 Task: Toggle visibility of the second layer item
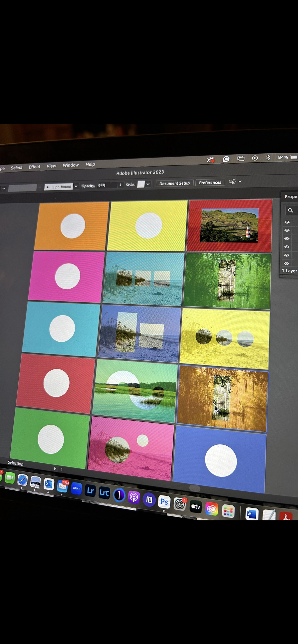point(287,230)
